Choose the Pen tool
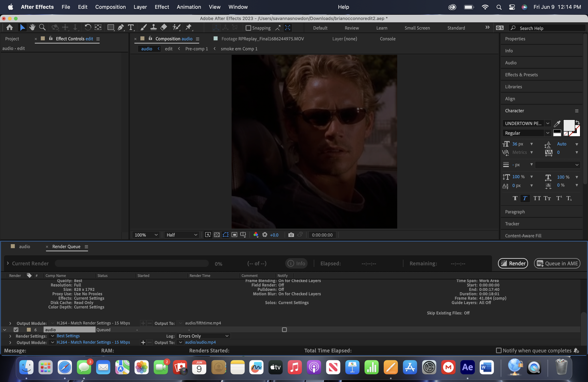Viewport: 588px width, 382px height. (x=121, y=27)
